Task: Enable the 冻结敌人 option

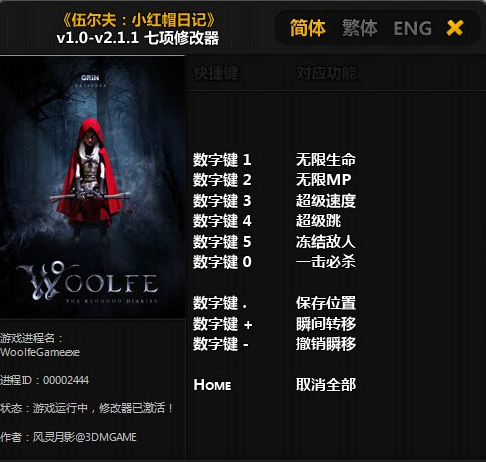Action: point(326,242)
